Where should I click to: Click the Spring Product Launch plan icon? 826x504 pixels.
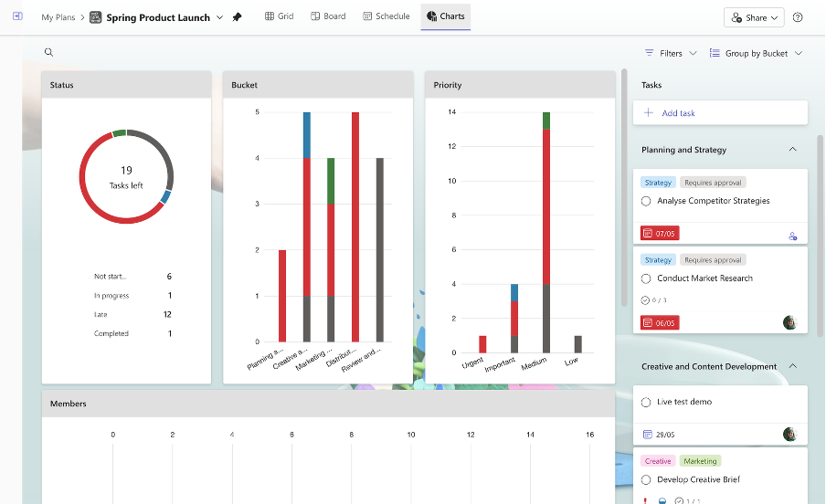[96, 17]
